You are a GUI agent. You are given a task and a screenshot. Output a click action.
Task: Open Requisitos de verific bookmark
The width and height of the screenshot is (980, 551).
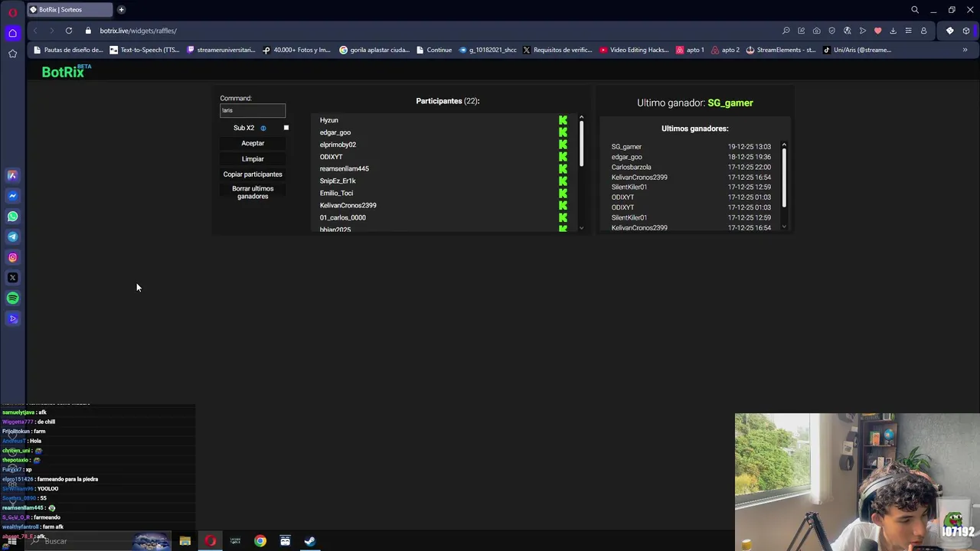click(x=557, y=50)
